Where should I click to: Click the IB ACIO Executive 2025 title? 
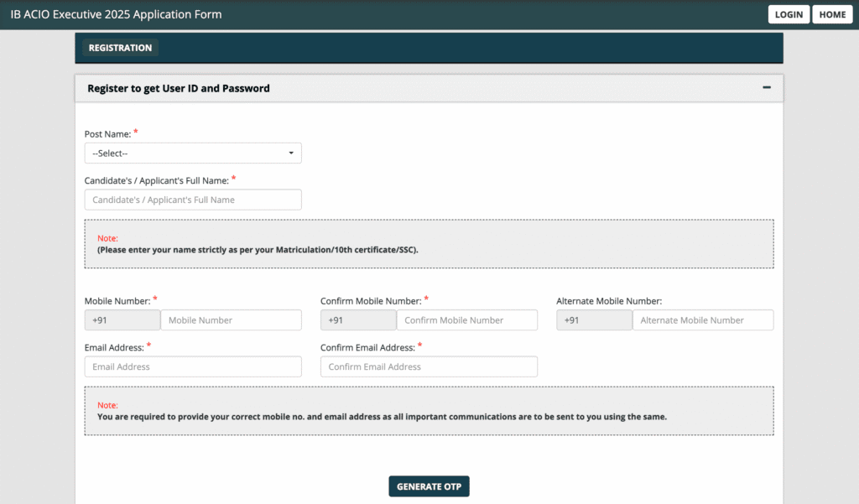(x=116, y=14)
